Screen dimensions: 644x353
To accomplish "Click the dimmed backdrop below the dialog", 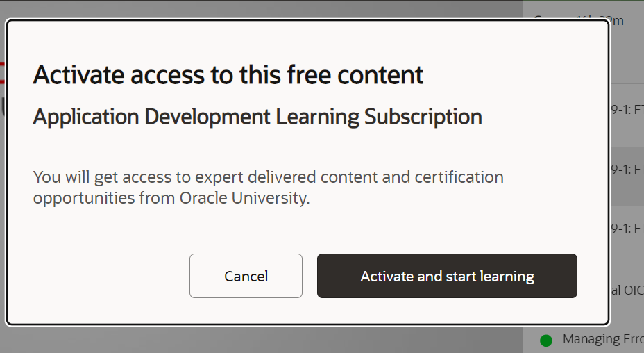I will point(263,340).
